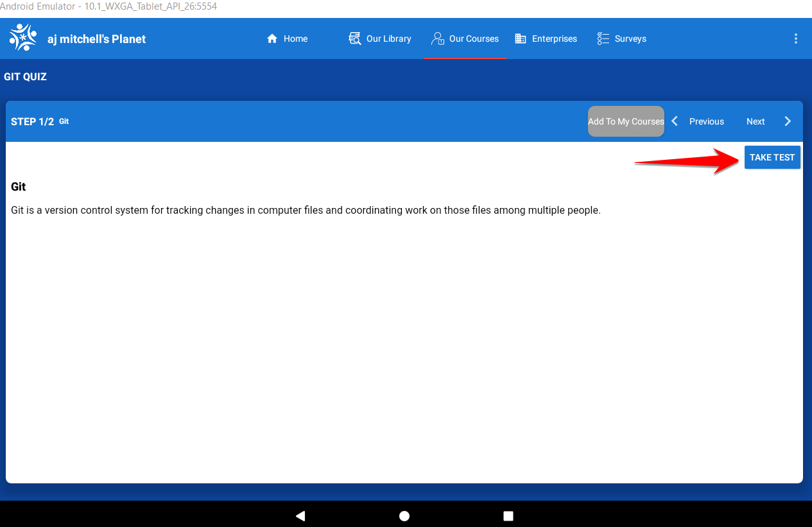Click the TAKE TEST button
The width and height of the screenshot is (812, 527).
pyautogui.click(x=772, y=157)
